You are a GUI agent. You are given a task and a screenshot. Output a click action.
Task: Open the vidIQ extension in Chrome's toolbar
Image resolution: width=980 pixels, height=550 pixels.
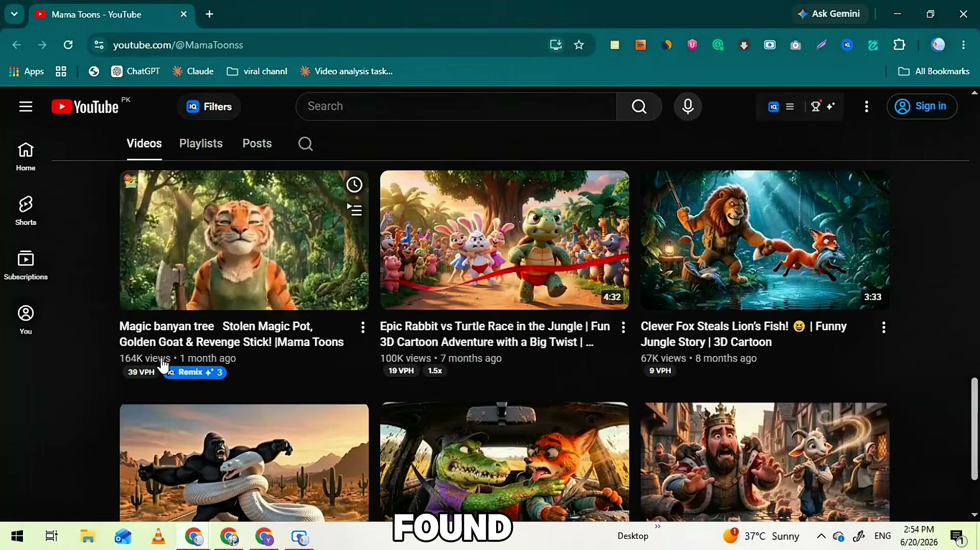(847, 45)
